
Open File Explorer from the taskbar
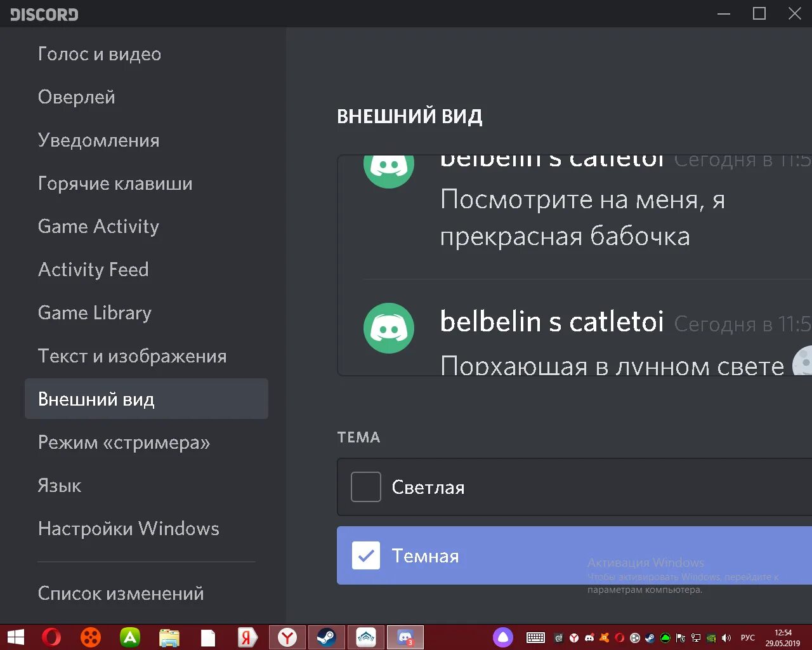click(169, 637)
